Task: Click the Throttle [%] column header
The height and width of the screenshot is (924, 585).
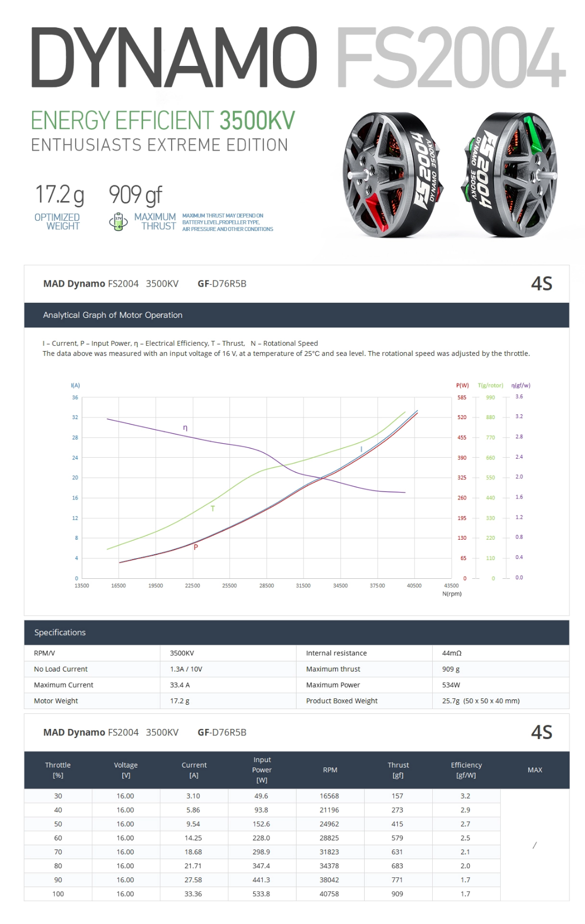Action: pos(58,770)
